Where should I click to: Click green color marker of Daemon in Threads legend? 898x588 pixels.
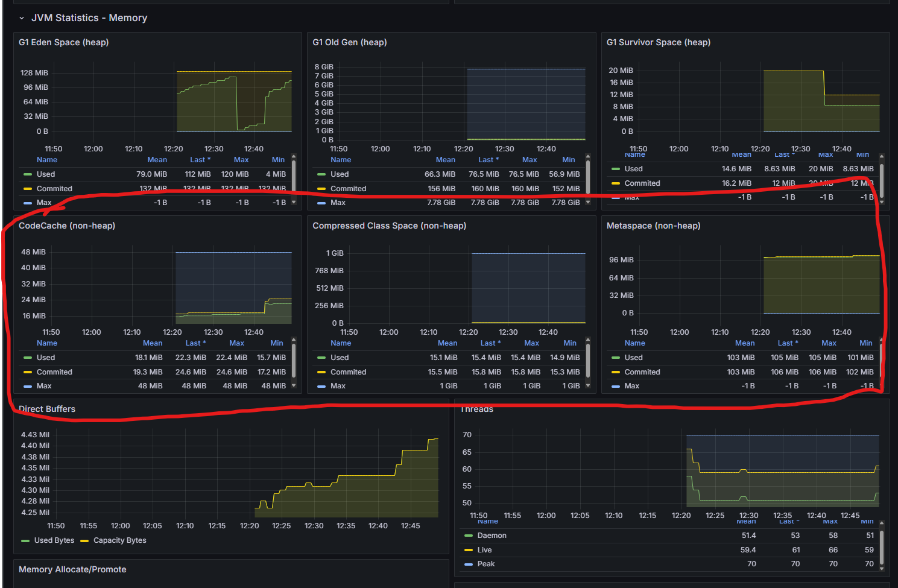(469, 536)
